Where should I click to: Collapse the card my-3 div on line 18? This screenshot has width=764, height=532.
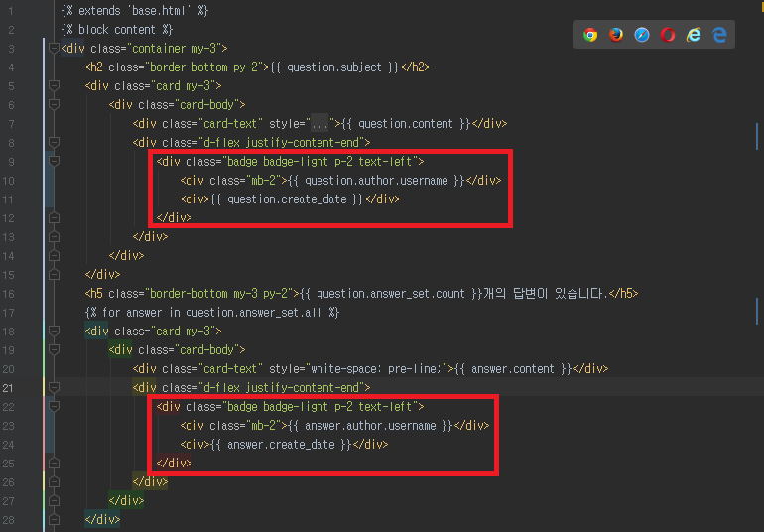tap(55, 332)
